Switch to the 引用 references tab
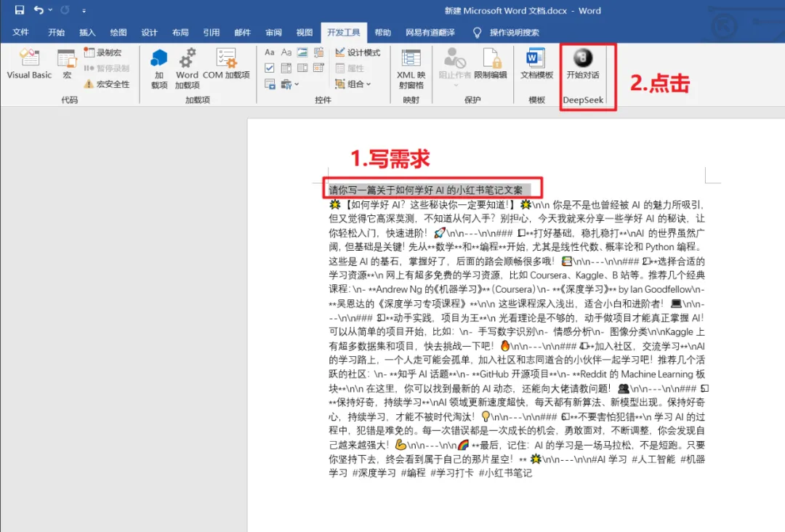The width and height of the screenshot is (785, 532). tap(212, 33)
